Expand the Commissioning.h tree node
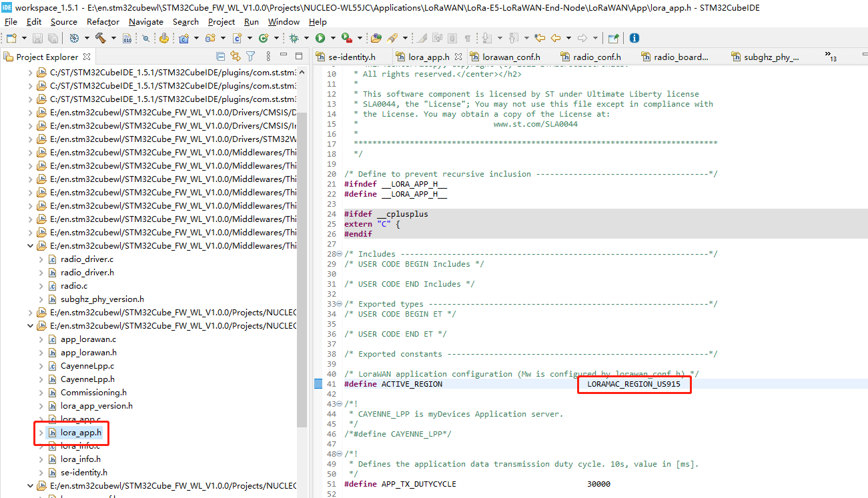Screen dimensions: 868x498 point(41,393)
